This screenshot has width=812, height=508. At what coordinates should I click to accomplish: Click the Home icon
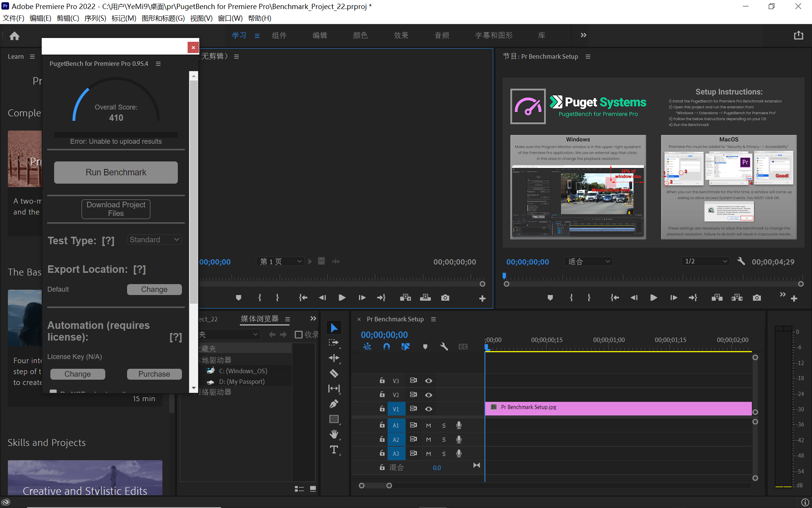click(14, 36)
